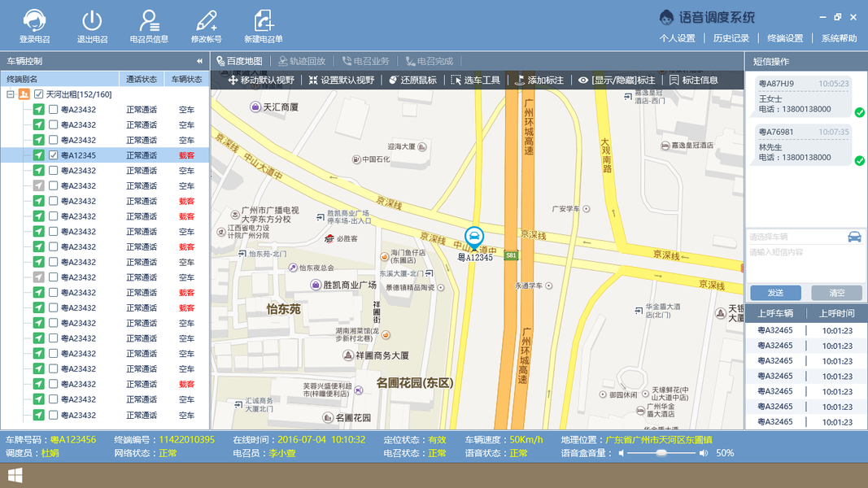This screenshot has height=488, width=868.
Task: Click the 终端别名 column header
Action: pyautogui.click(x=59, y=79)
